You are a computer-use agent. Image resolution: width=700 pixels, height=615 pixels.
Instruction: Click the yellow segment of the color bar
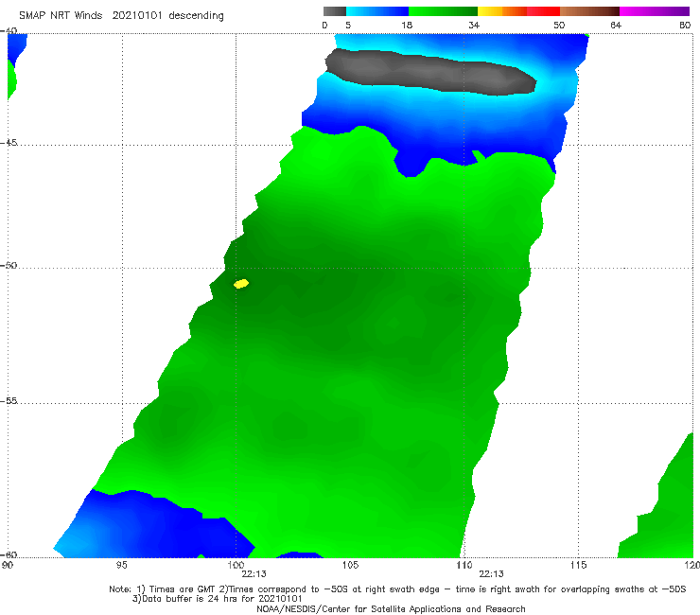[x=490, y=11]
